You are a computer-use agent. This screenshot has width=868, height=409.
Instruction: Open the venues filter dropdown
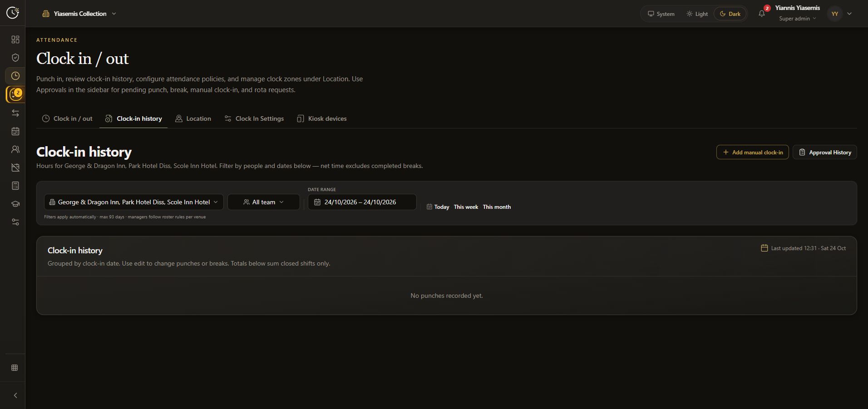tap(134, 202)
